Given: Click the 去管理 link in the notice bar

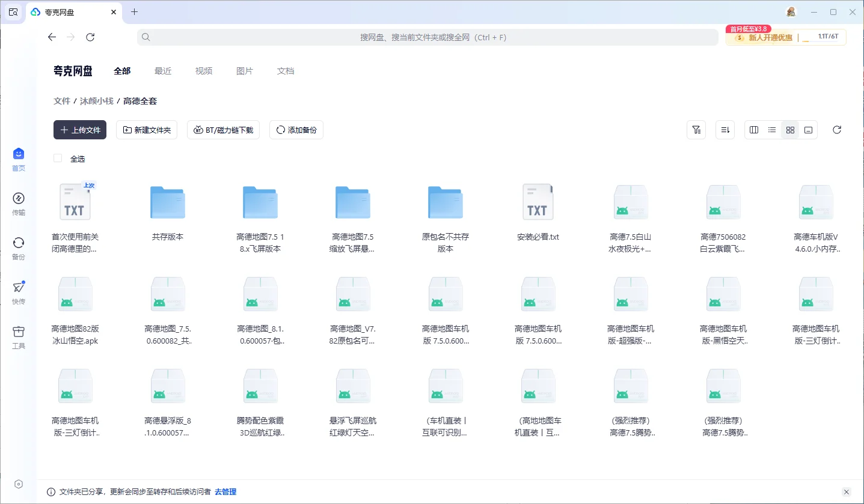Looking at the screenshot, I should 225,492.
